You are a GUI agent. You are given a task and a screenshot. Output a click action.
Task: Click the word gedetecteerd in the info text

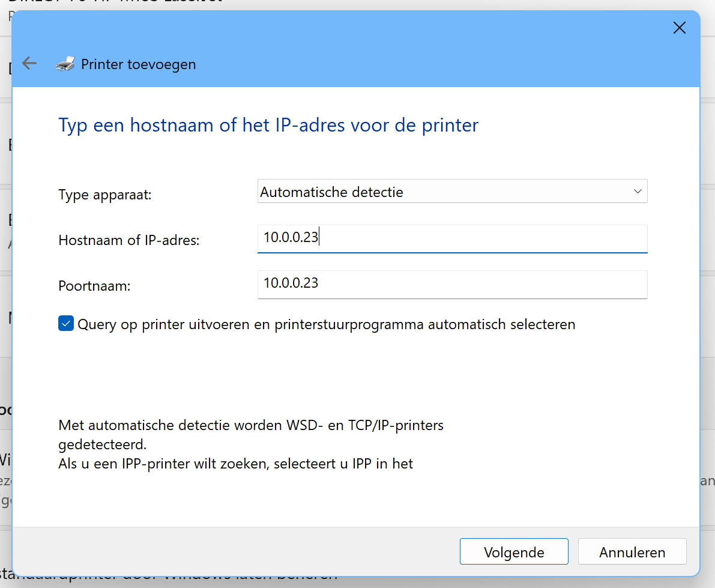tap(102, 445)
